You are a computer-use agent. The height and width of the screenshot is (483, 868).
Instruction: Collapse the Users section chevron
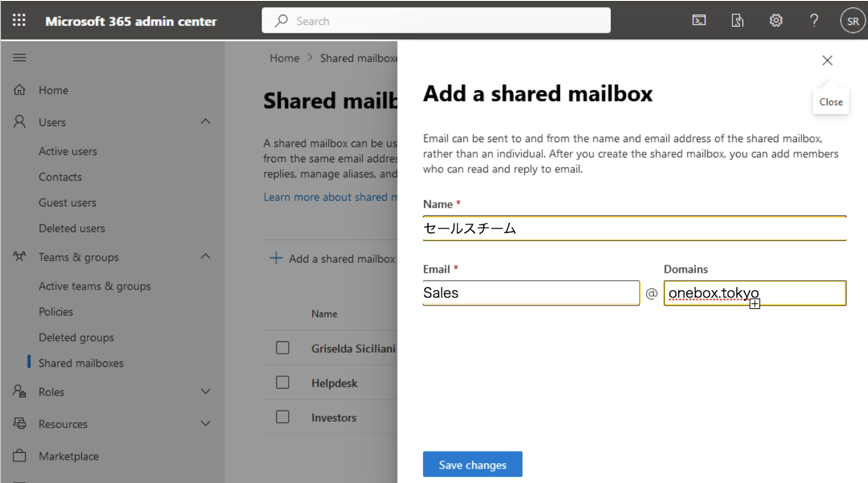coord(206,122)
